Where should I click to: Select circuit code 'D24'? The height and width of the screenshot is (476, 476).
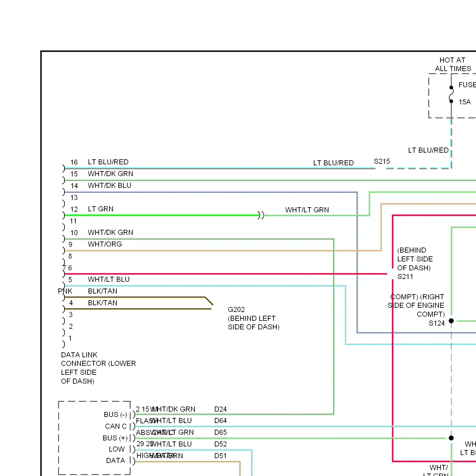click(x=221, y=409)
